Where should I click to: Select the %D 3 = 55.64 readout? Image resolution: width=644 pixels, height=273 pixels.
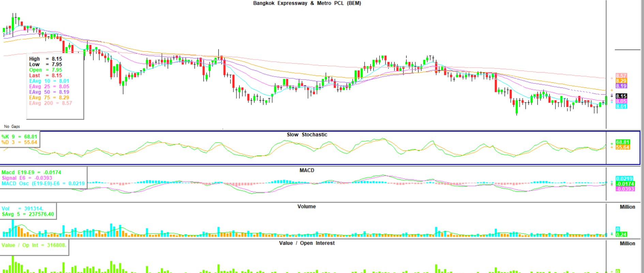pyautogui.click(x=19, y=142)
